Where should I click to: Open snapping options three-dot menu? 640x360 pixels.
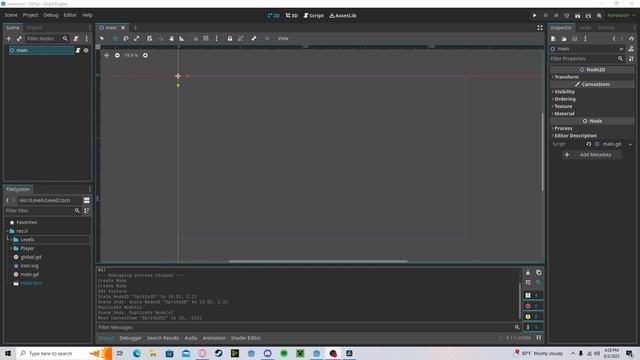click(217, 38)
